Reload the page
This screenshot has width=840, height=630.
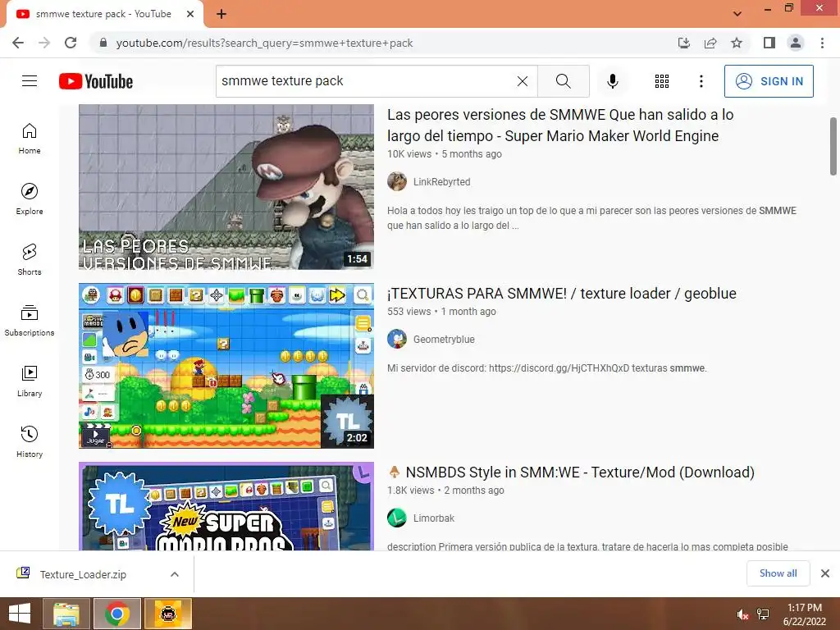tap(71, 43)
